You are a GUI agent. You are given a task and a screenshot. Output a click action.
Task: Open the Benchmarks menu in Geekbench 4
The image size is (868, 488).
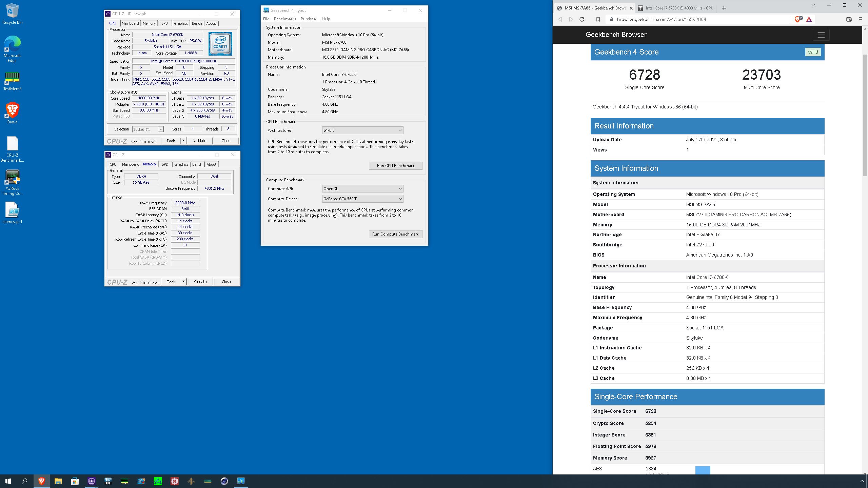pyautogui.click(x=285, y=19)
